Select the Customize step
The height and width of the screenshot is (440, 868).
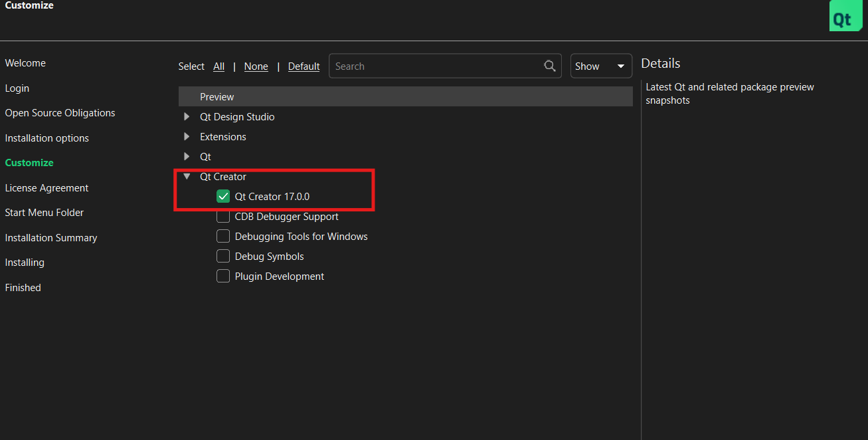point(29,163)
